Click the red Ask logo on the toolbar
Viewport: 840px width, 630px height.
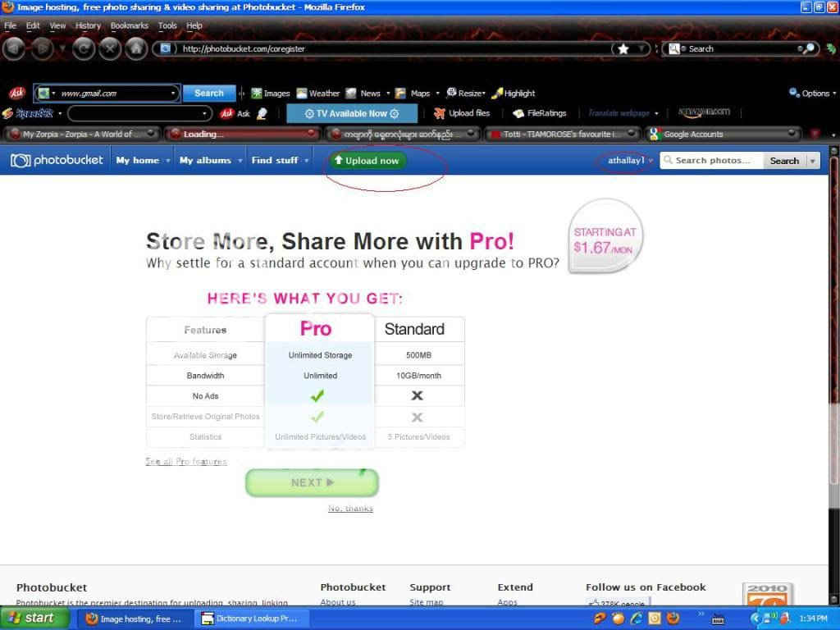[x=16, y=93]
